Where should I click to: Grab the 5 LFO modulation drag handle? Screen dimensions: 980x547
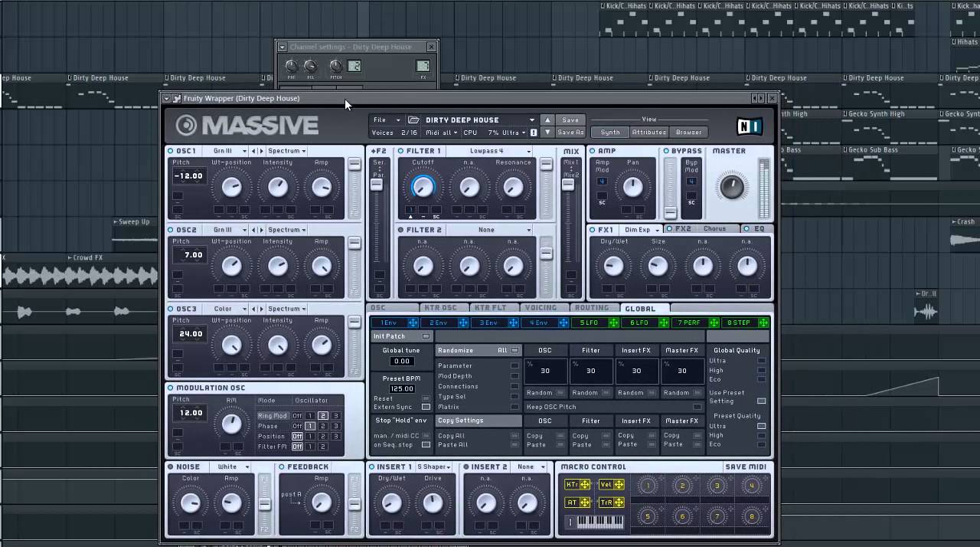(613, 323)
